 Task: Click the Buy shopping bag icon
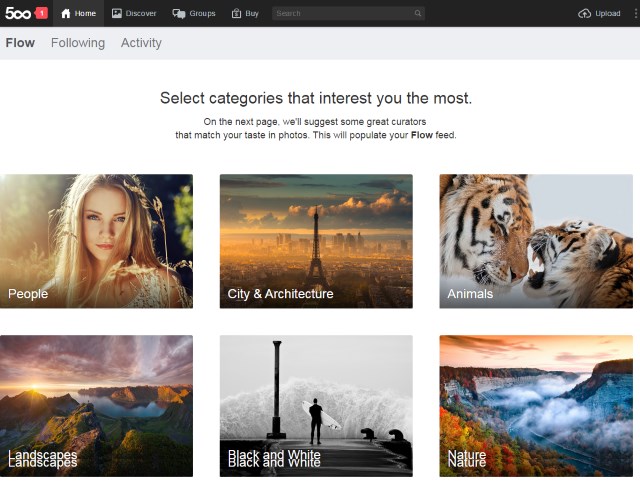236,13
